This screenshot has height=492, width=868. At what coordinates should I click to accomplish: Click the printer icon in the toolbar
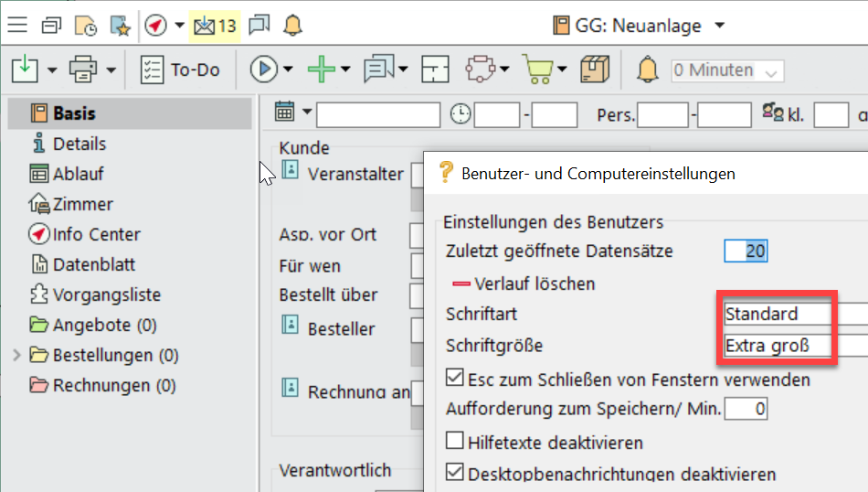point(84,70)
